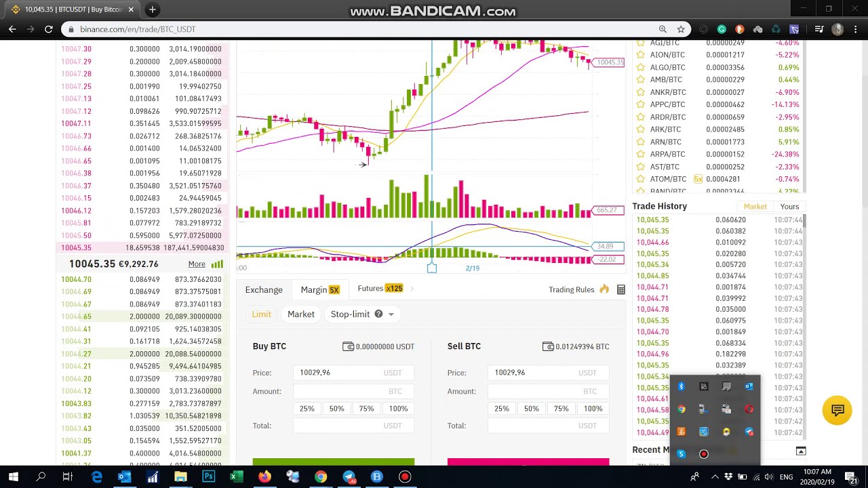This screenshot has height=488, width=868.
Task: Click the zoom magnifier in address bar
Action: point(663,29)
